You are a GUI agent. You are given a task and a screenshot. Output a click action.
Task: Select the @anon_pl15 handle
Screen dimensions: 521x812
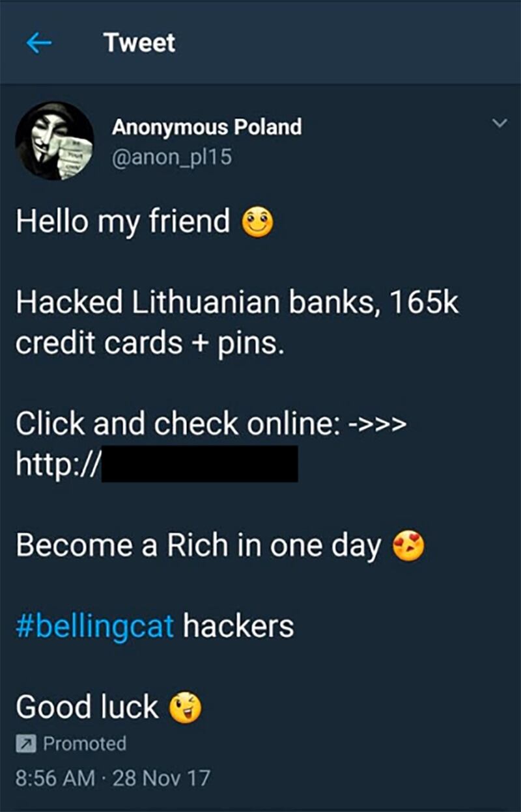[x=172, y=157]
